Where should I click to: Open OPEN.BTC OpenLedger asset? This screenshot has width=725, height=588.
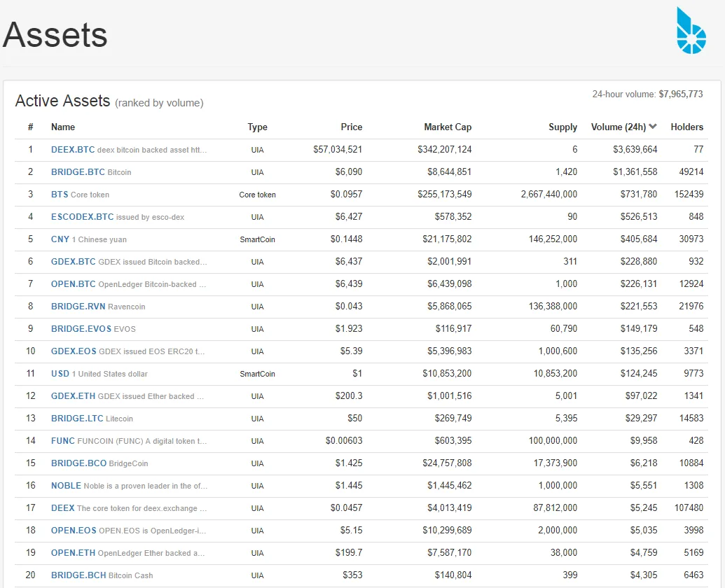[73, 284]
